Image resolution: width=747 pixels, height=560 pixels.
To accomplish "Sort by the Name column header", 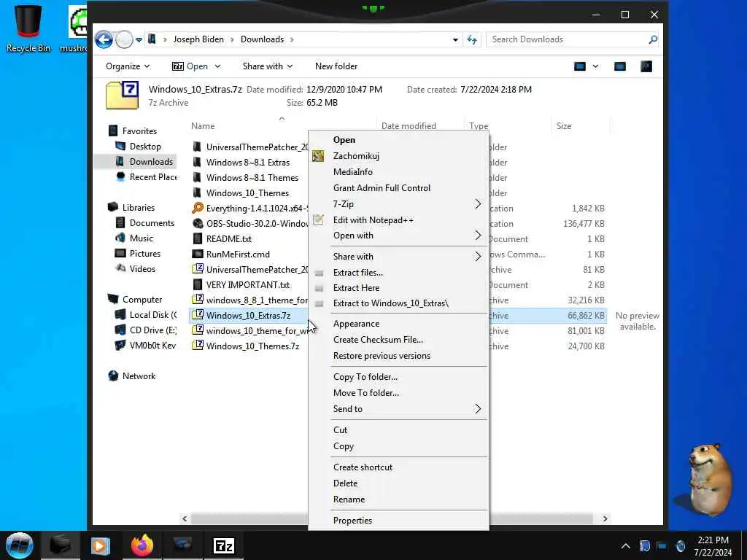I will pyautogui.click(x=203, y=125).
